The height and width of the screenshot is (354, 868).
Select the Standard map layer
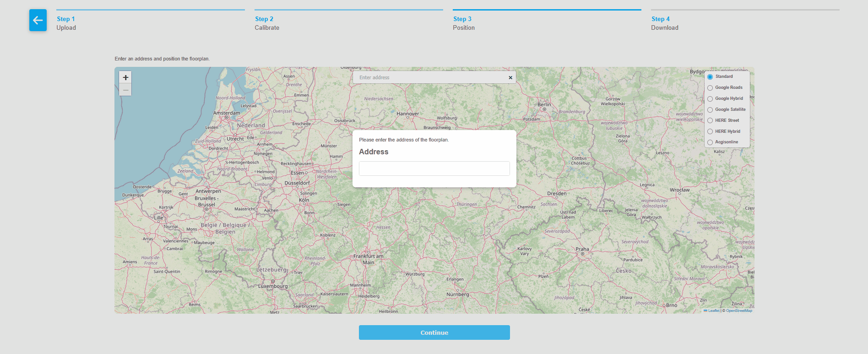point(710,77)
